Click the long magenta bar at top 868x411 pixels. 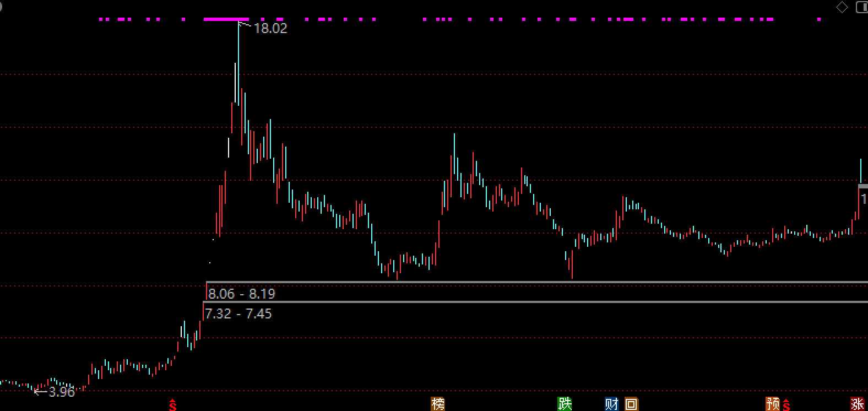click(226, 19)
